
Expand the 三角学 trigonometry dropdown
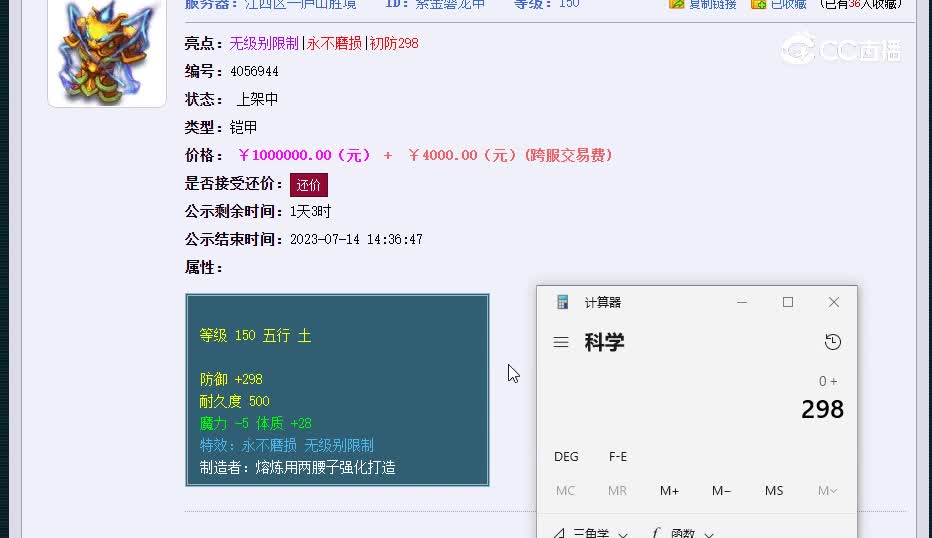590,533
